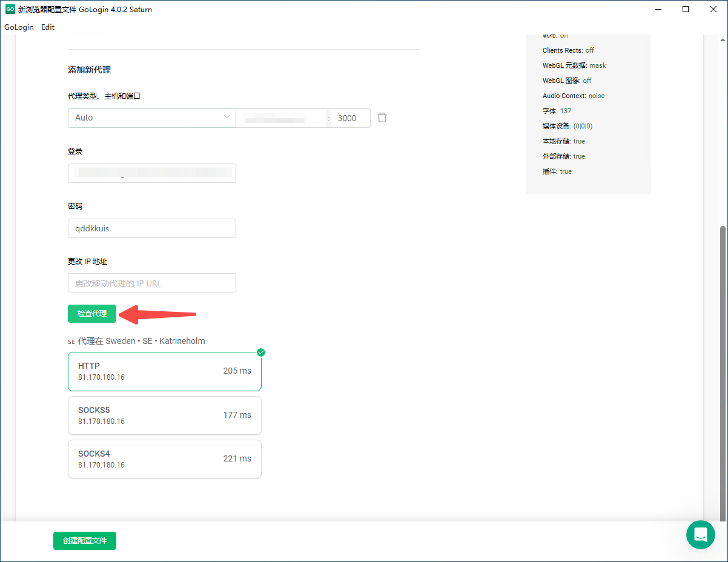Screen dimensions: 728x562
Task: Click the green checkmark on HTTP card
Action: [261, 352]
